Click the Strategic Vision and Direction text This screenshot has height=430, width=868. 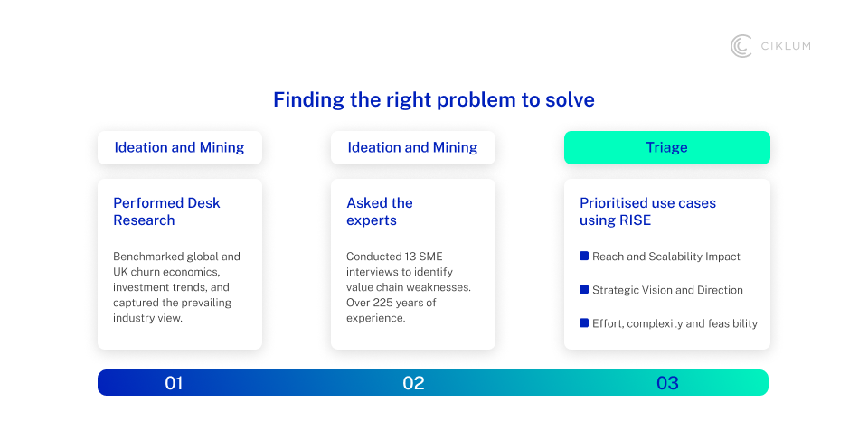(x=667, y=290)
